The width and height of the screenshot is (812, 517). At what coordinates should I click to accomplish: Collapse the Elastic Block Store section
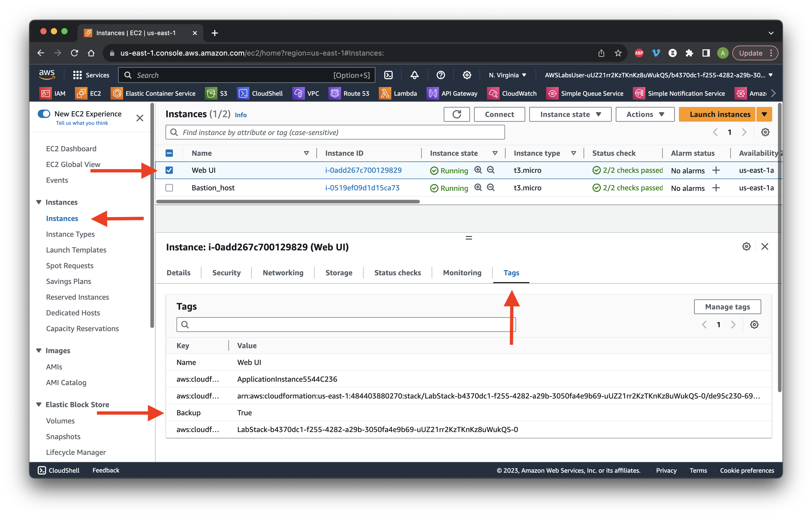(39, 404)
